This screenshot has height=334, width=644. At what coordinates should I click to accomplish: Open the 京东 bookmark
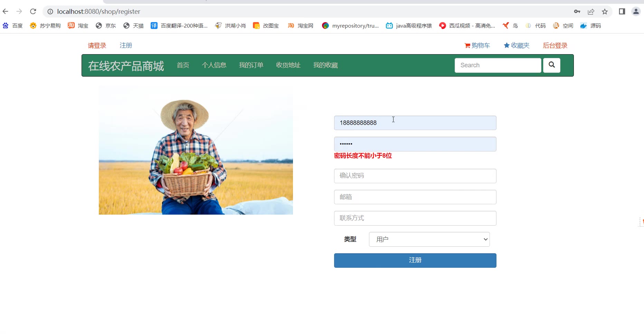point(106,26)
